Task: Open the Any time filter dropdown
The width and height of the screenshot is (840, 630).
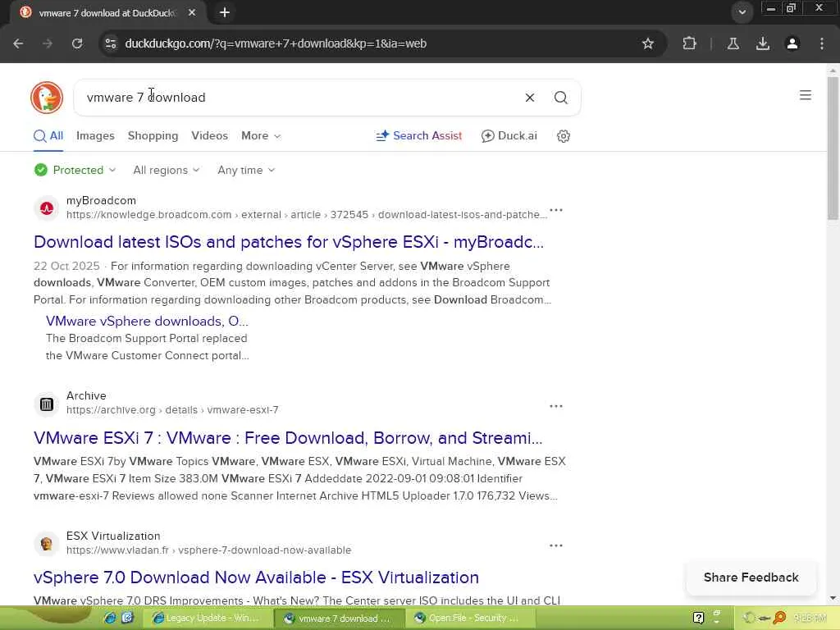Action: (x=246, y=171)
